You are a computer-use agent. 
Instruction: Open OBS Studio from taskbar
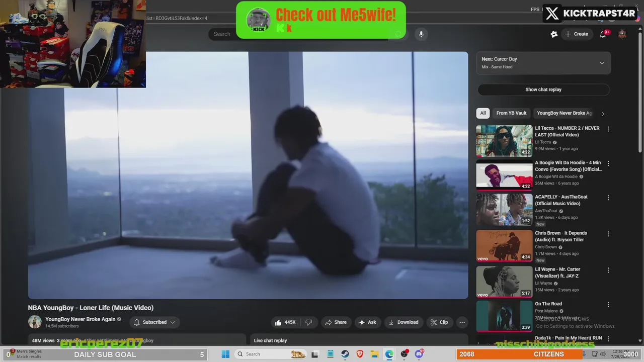click(405, 354)
